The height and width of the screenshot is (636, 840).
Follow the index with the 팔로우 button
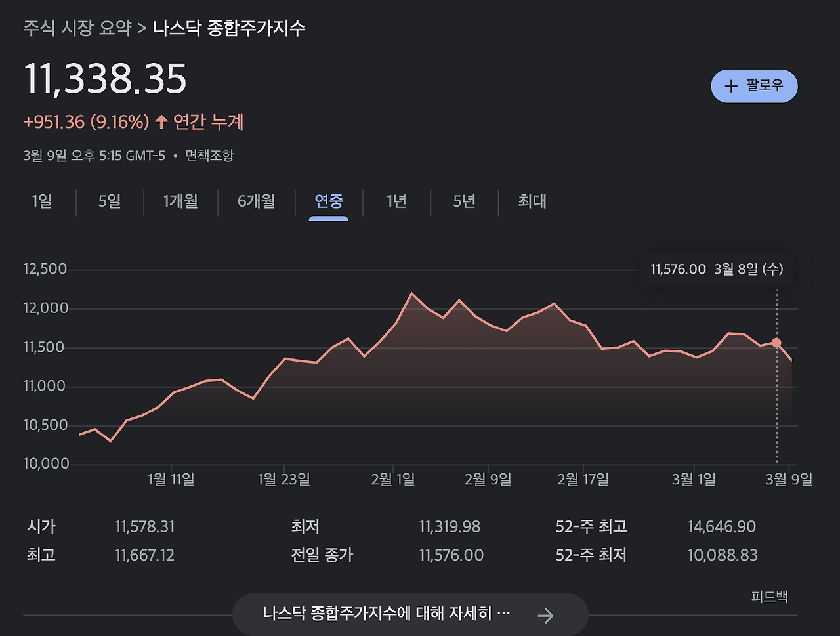pyautogui.click(x=754, y=86)
